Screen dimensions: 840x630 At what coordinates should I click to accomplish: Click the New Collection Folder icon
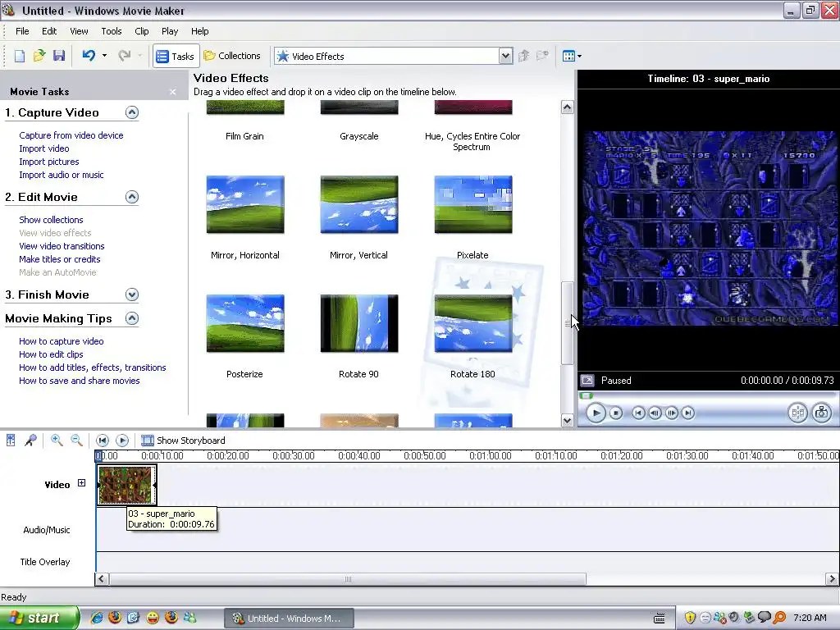(x=543, y=56)
